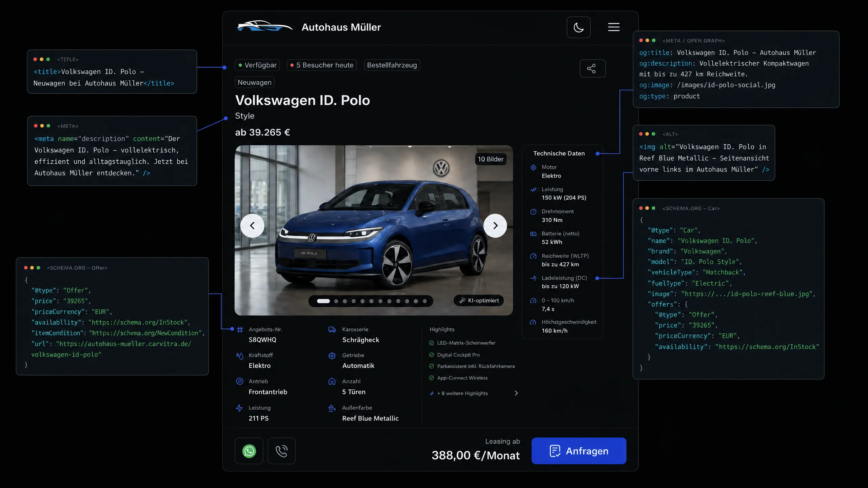The width and height of the screenshot is (868, 488).
Task: Click the Style trim subtitle
Action: coord(245,116)
